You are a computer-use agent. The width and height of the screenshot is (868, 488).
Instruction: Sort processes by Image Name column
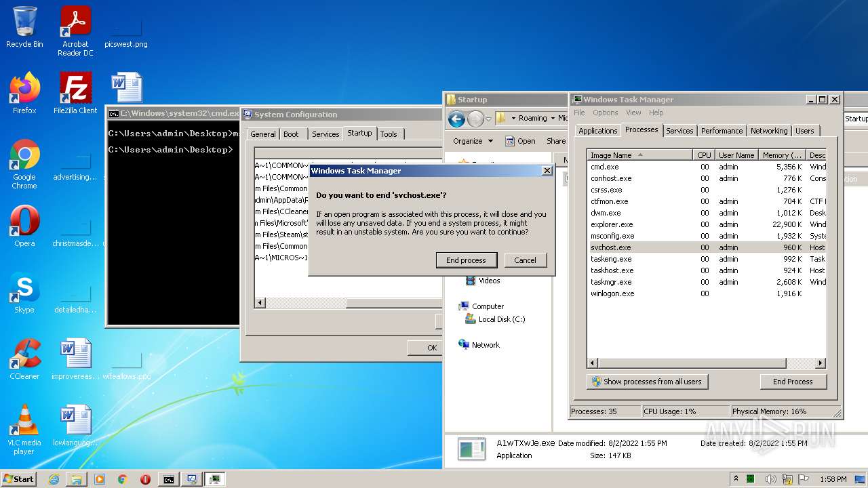coord(639,155)
